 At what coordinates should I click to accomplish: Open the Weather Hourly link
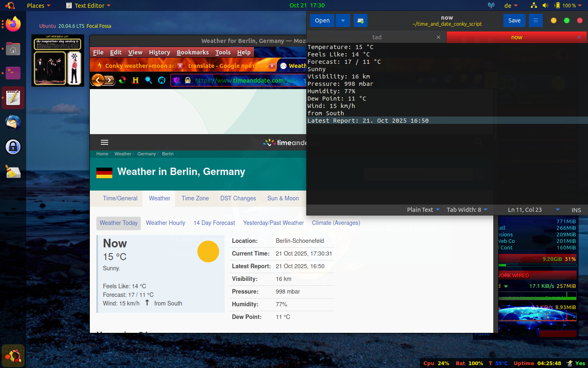165,223
